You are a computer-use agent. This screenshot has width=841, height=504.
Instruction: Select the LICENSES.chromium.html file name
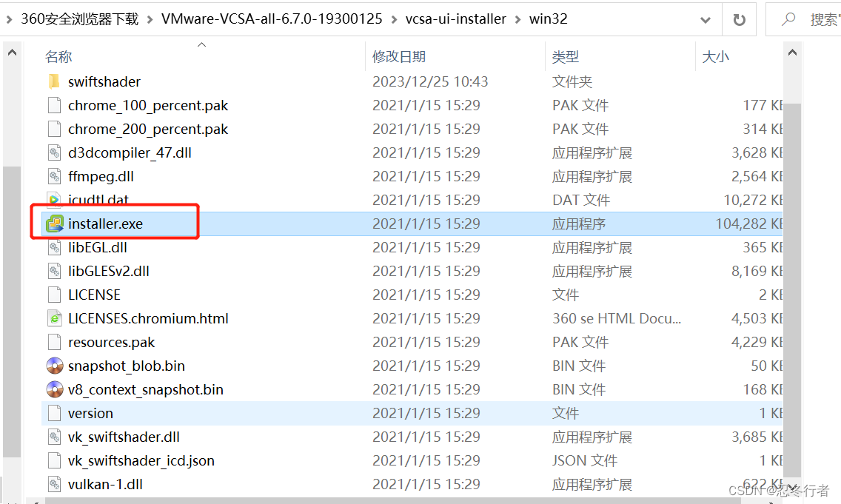click(x=148, y=318)
